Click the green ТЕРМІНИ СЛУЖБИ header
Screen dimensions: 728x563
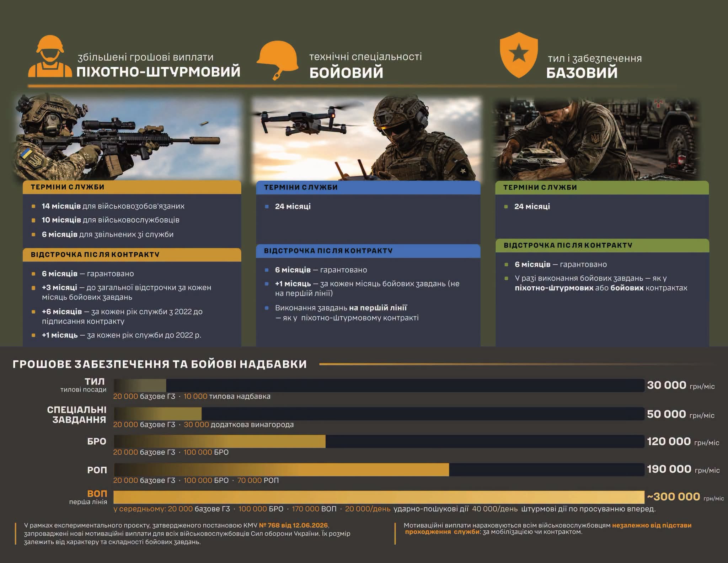[602, 187]
